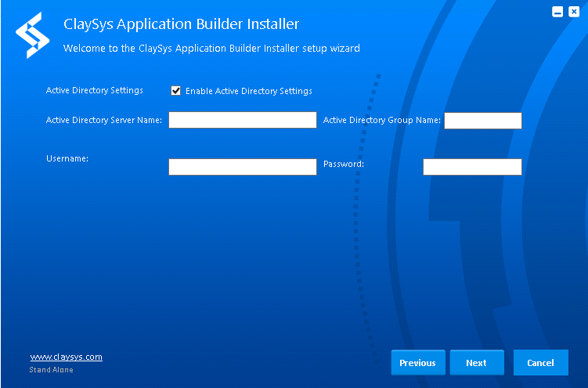Click the 'Username:' label
Viewport: 588px width, 388px height.
[x=67, y=158]
